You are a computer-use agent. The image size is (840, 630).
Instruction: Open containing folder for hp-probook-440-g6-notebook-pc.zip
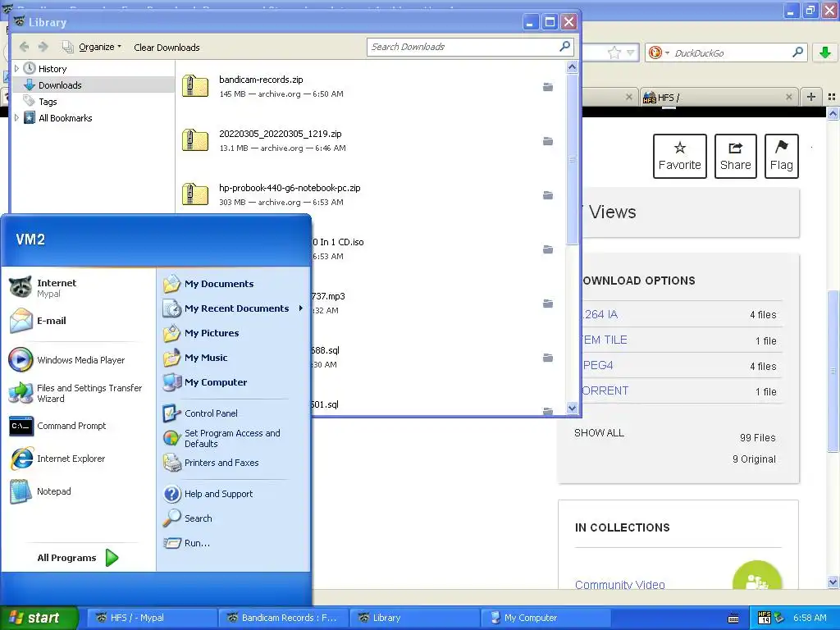pyautogui.click(x=547, y=195)
